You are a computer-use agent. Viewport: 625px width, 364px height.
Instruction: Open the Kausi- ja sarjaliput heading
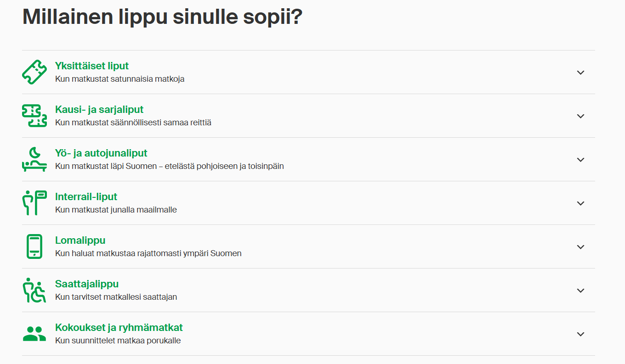[x=99, y=110]
